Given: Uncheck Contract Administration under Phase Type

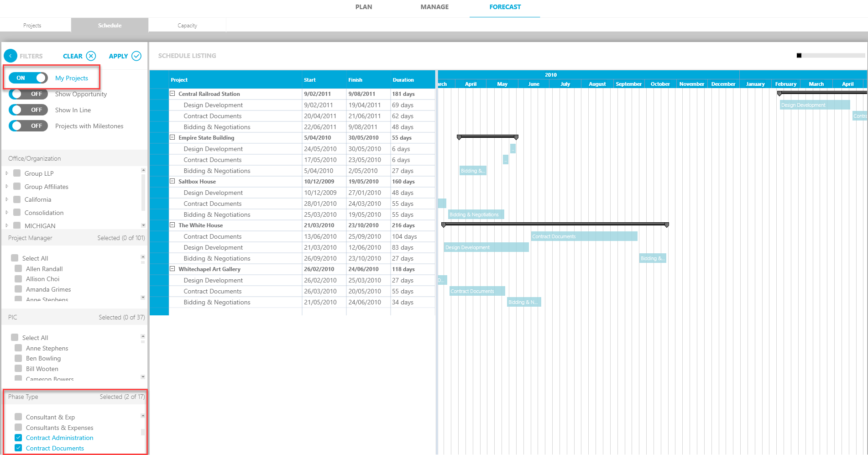Looking at the screenshot, I should tap(18, 437).
